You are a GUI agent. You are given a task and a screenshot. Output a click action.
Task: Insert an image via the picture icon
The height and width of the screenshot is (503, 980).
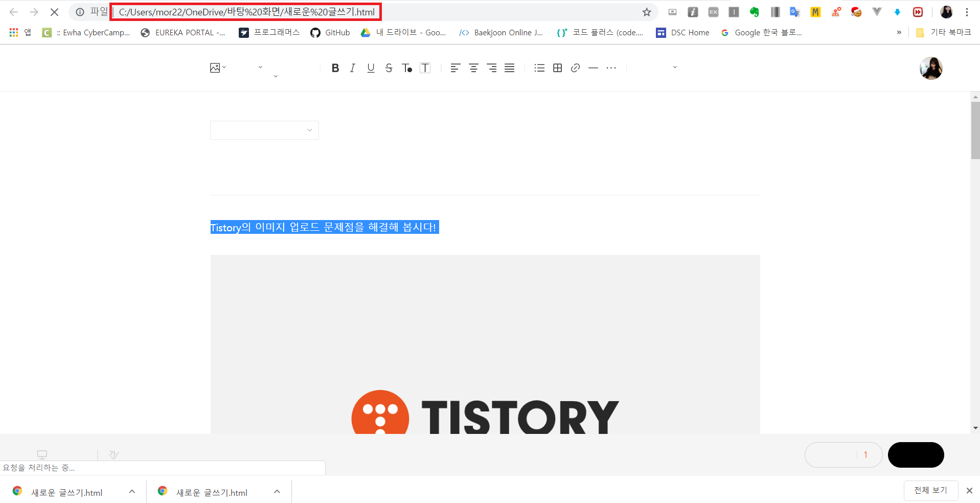pyautogui.click(x=215, y=68)
